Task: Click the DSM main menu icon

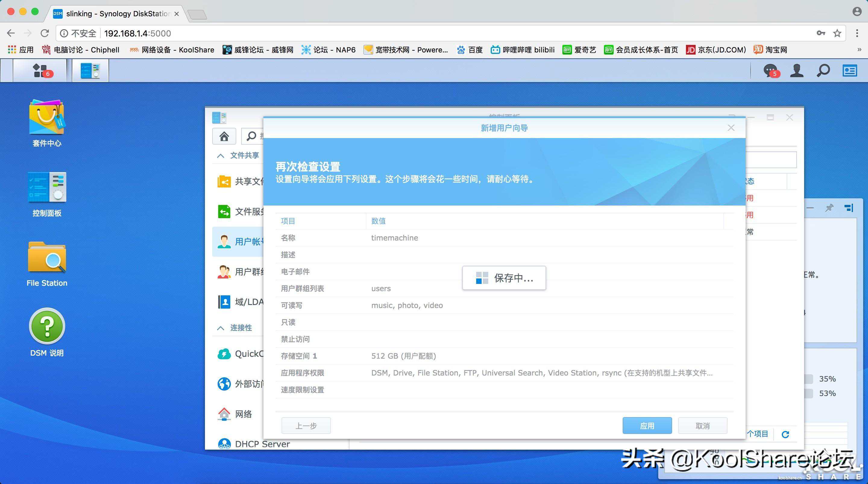Action: pos(40,71)
